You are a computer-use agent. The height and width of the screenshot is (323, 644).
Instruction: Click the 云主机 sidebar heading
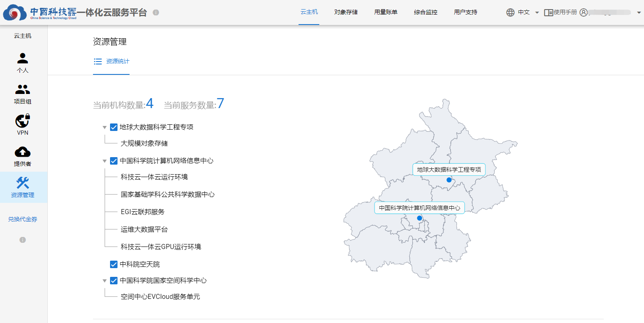click(x=23, y=36)
